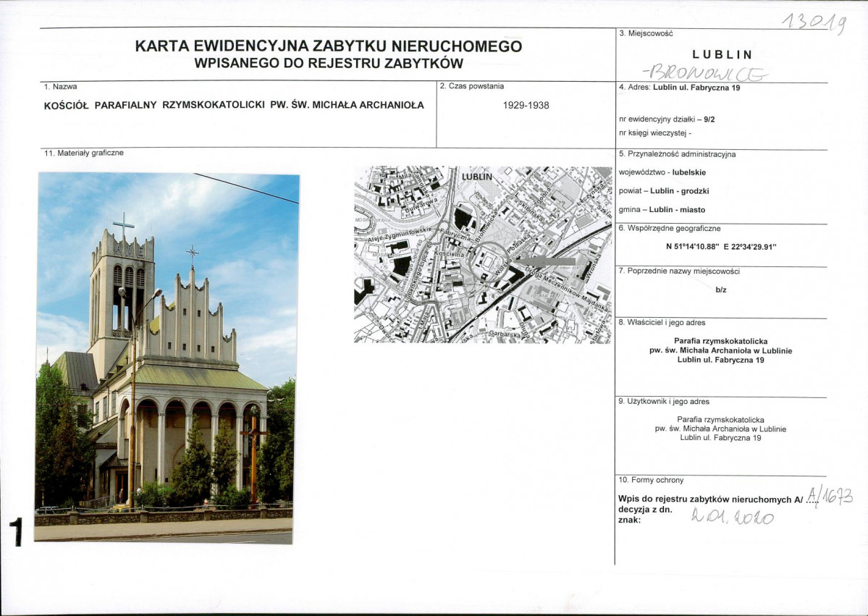Select the printed 'LUBLIN' locality value
868x616 pixels.
pyautogui.click(x=722, y=55)
